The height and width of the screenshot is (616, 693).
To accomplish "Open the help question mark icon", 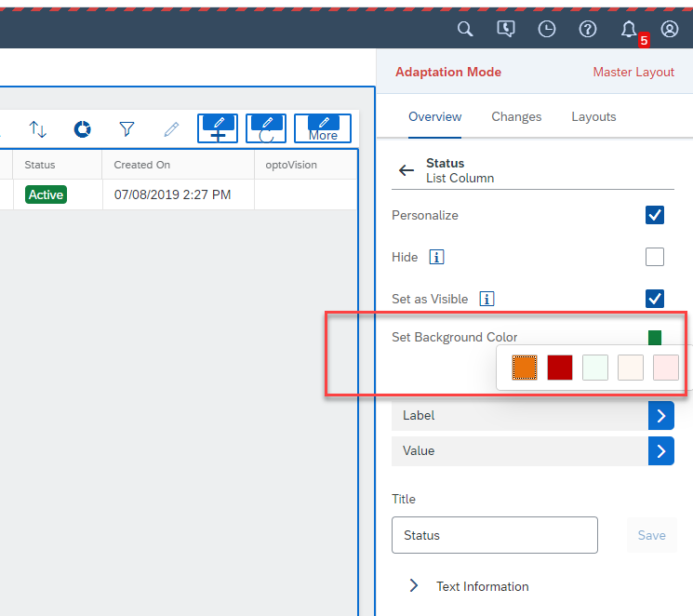I will (x=588, y=29).
